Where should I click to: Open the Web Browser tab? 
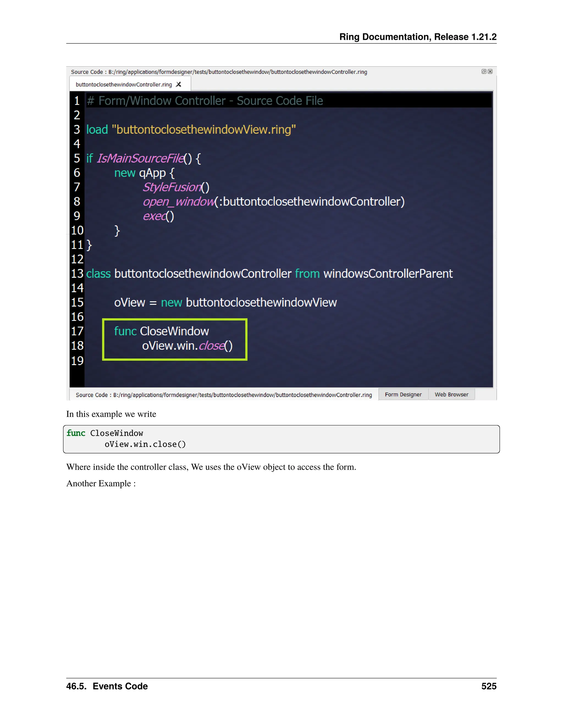tap(451, 394)
